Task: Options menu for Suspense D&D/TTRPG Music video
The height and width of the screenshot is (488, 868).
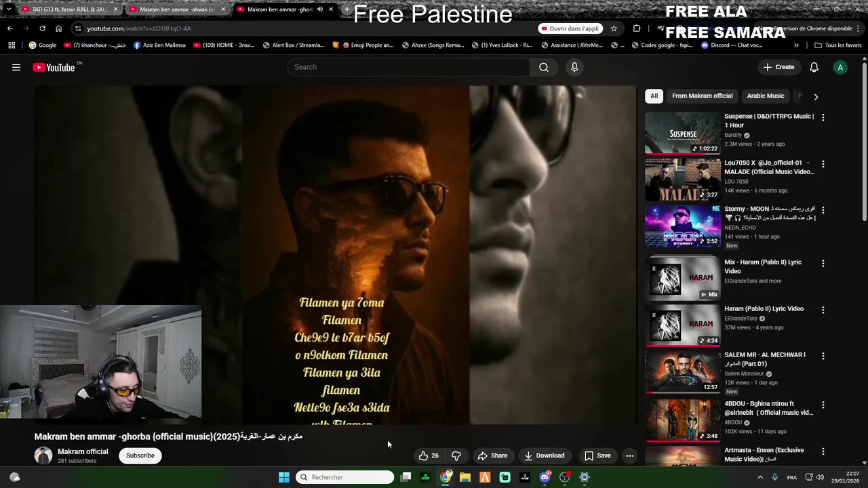Action: click(x=823, y=117)
